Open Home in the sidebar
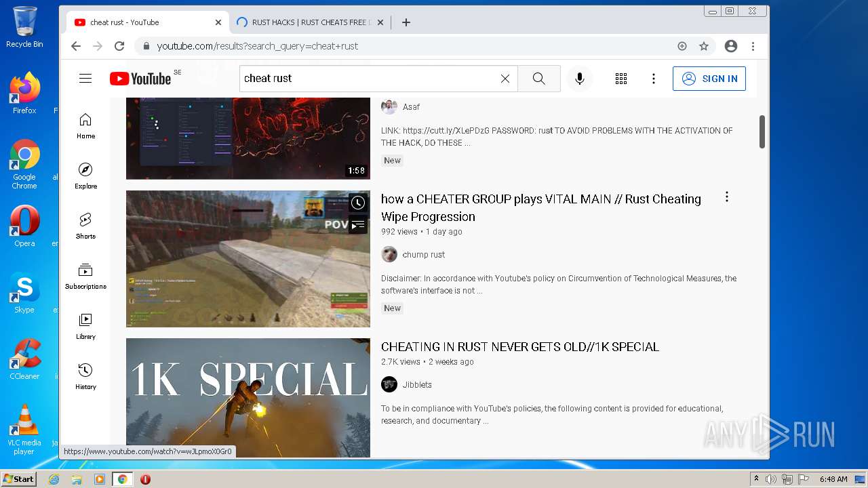 tap(85, 126)
